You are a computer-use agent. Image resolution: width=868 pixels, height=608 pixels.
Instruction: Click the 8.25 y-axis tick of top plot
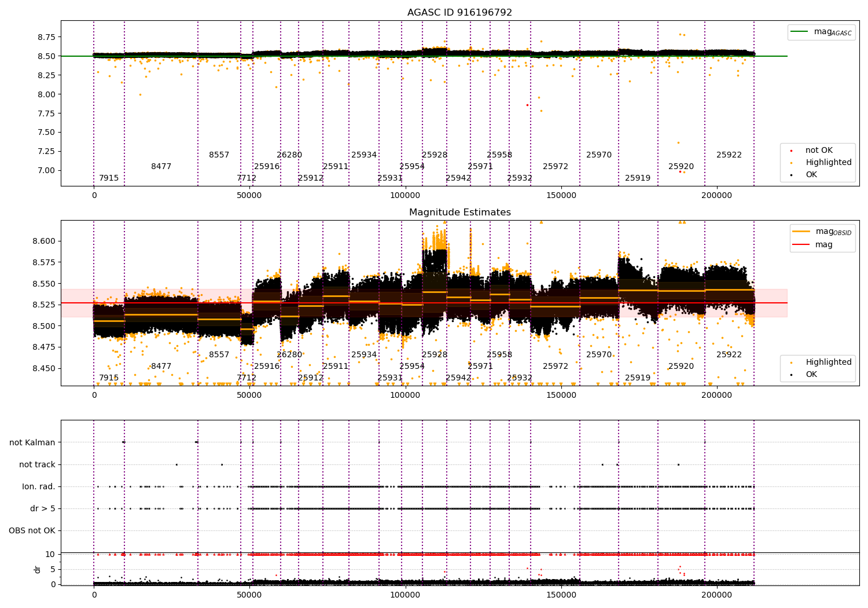(x=46, y=75)
